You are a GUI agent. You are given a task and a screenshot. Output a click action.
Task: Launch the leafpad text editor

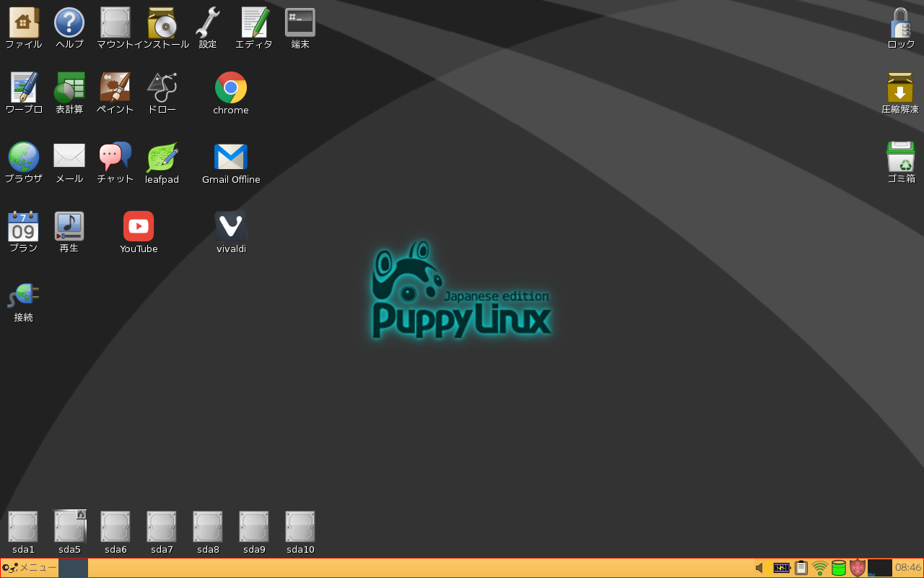pyautogui.click(x=161, y=155)
